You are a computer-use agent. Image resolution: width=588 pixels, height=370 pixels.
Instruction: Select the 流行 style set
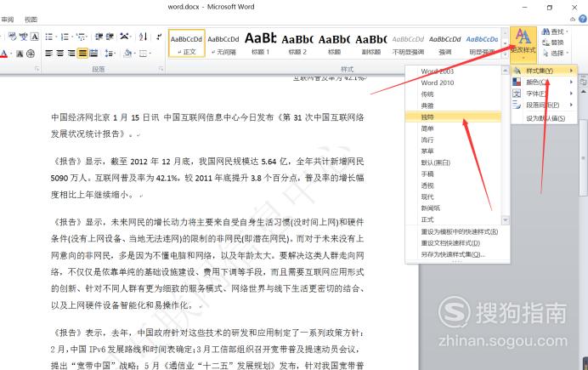point(453,139)
